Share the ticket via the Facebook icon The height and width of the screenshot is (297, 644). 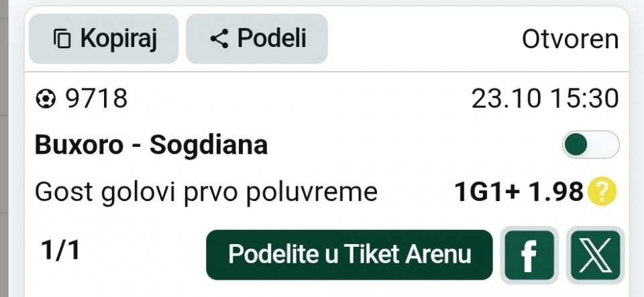tap(529, 255)
